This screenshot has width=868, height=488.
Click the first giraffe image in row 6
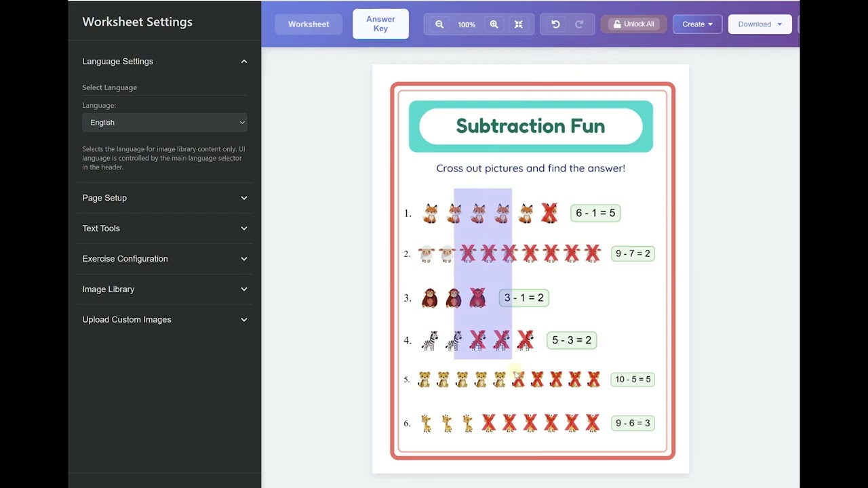426,423
